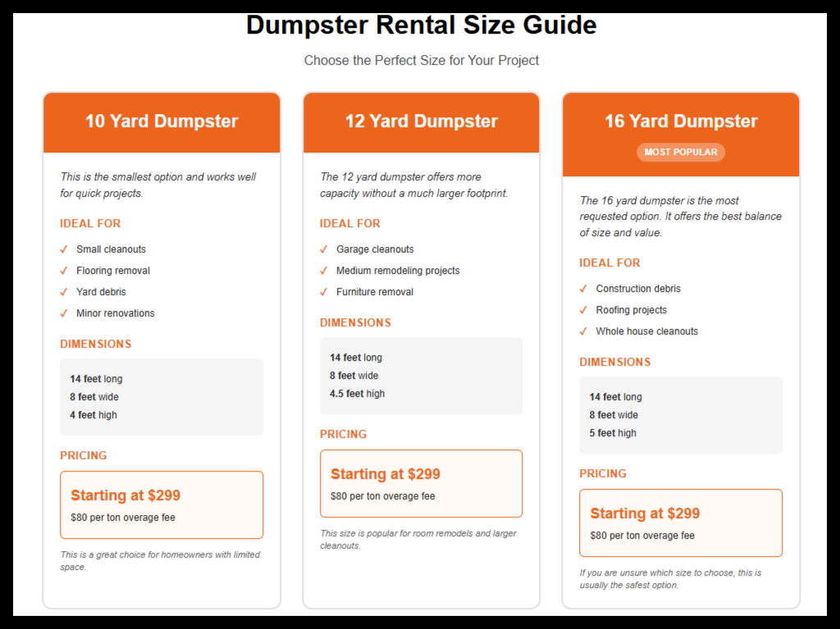This screenshot has width=840, height=629.
Task: Click the checkmark beside Whole house cleanouts
Action: [584, 331]
